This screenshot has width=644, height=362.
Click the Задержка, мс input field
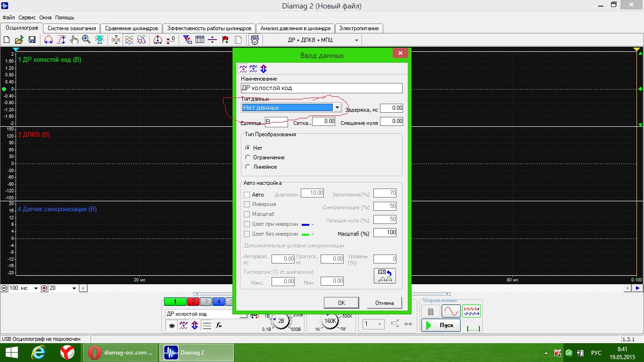pyautogui.click(x=391, y=108)
